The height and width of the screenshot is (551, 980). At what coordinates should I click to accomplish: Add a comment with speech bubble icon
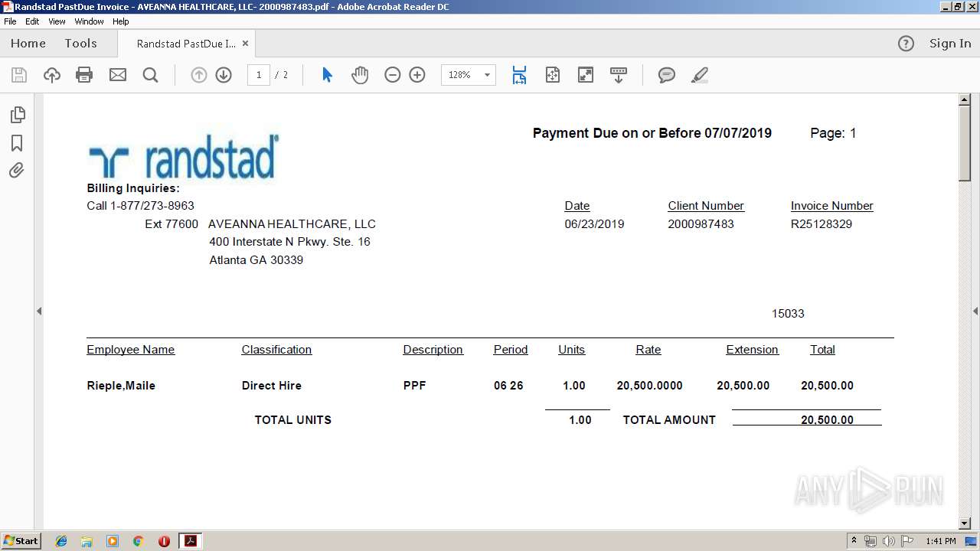(667, 75)
